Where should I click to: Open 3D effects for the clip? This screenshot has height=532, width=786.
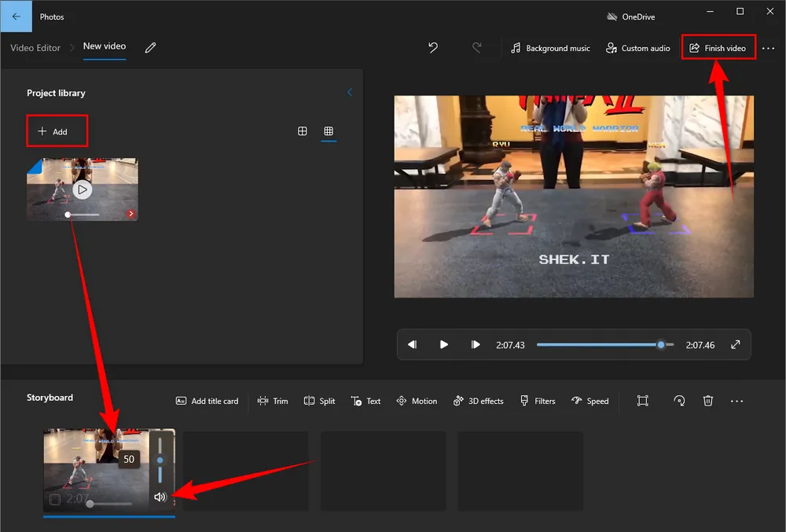click(478, 401)
